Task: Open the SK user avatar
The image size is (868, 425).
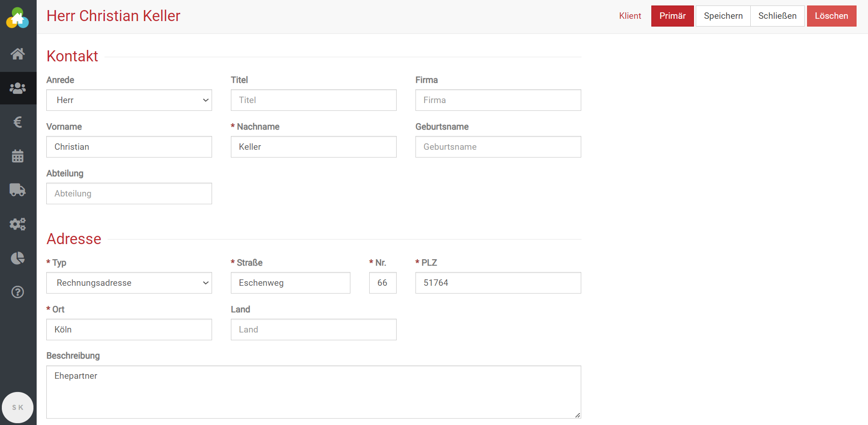Action: pos(18,407)
